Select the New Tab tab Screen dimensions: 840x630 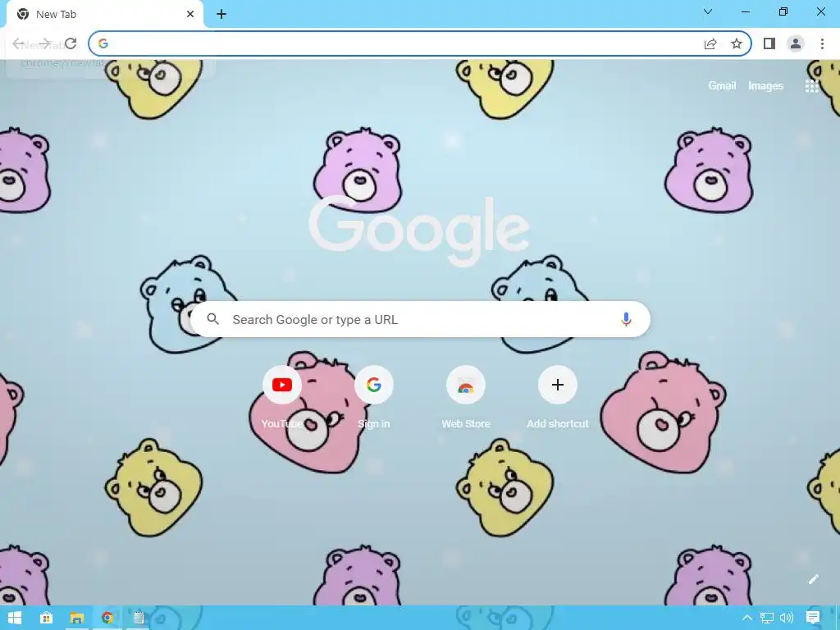pos(104,15)
